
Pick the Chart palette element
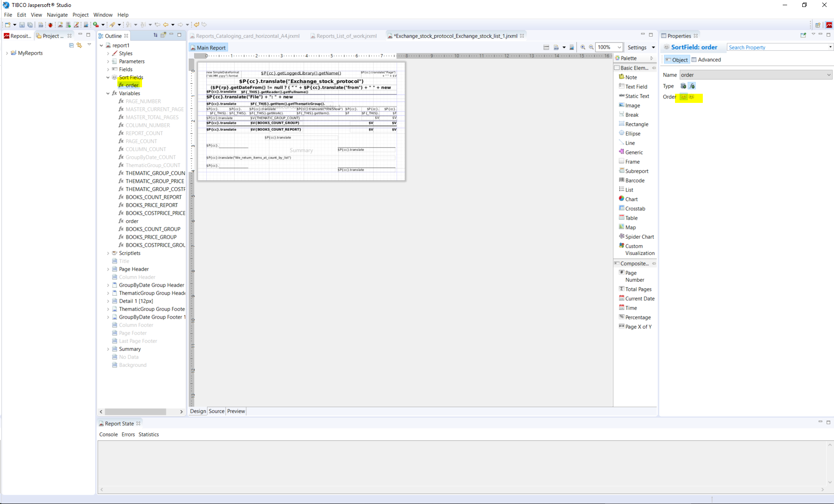(631, 199)
